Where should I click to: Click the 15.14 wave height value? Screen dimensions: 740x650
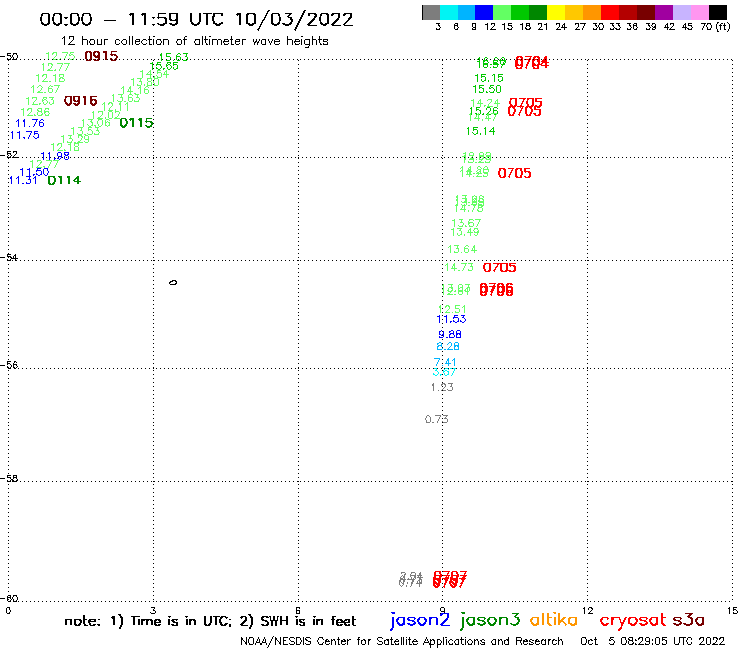pos(480,131)
